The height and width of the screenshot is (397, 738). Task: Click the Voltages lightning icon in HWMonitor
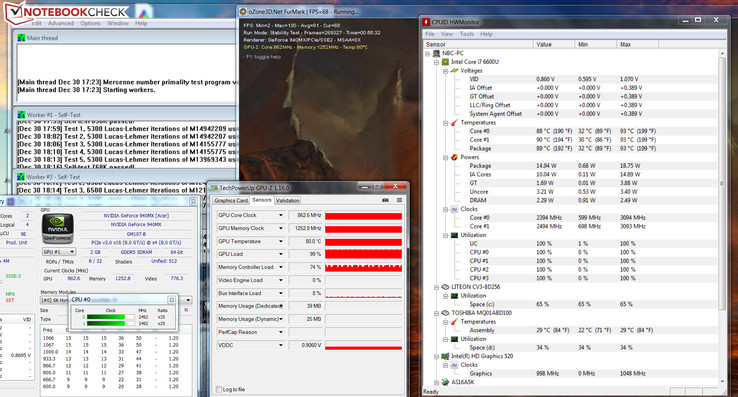pos(454,71)
